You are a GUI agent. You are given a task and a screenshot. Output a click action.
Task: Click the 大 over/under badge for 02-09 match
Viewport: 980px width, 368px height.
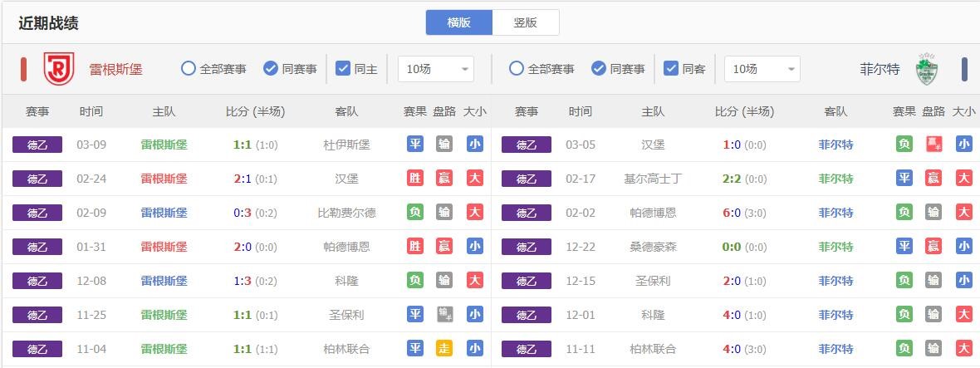(474, 213)
